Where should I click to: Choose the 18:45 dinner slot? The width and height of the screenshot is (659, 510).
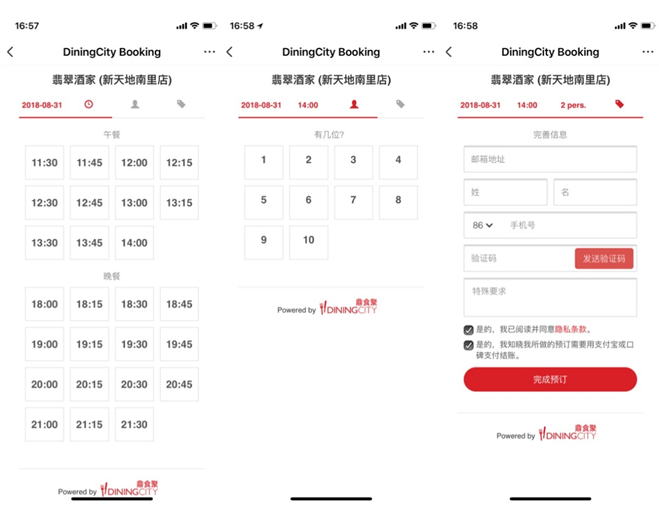179,304
